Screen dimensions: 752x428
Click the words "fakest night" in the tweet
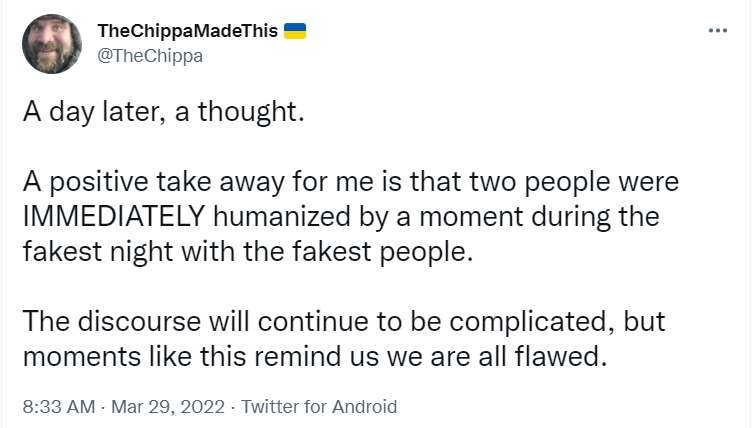(98, 252)
